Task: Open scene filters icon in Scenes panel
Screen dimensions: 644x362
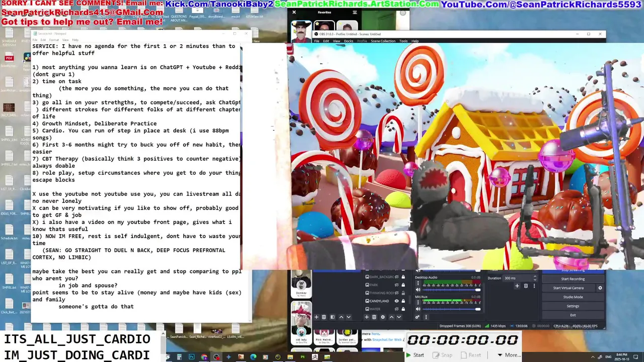Action: [333, 317]
